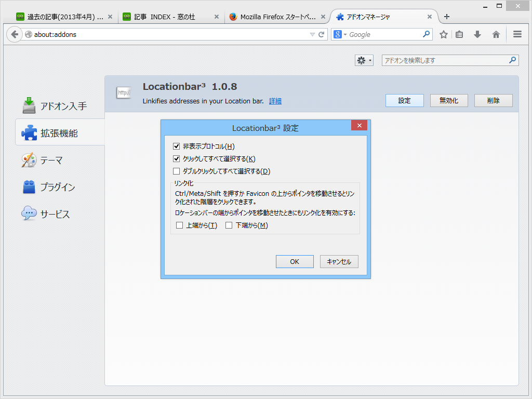
Task: Enable ダブルクリックしてすべて選択する option
Action: (177, 171)
